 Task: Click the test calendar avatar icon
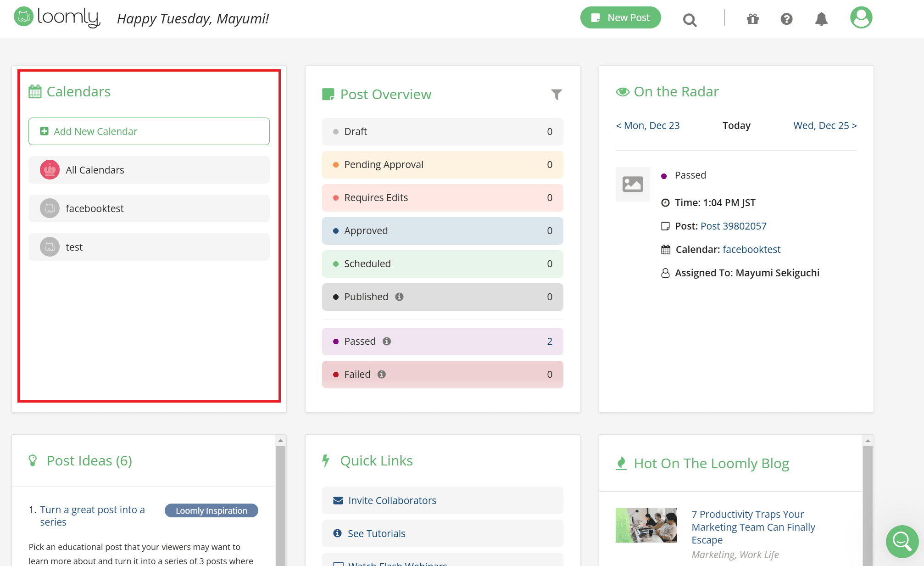[50, 247]
